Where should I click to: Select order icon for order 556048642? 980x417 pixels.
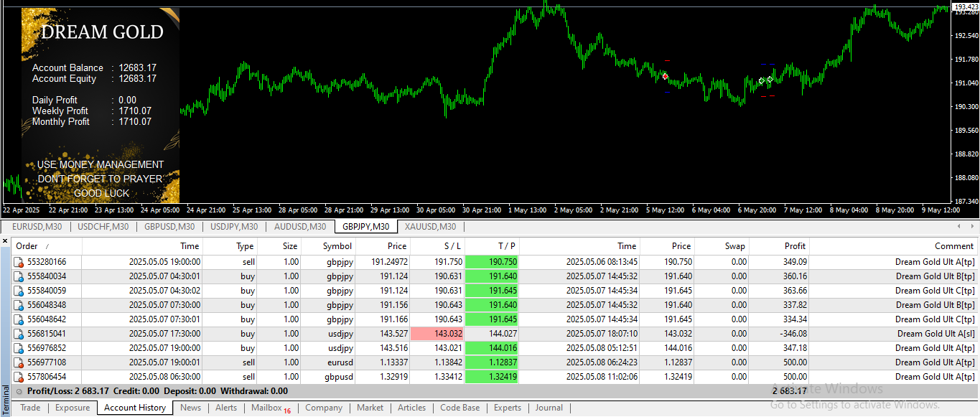[x=19, y=319]
